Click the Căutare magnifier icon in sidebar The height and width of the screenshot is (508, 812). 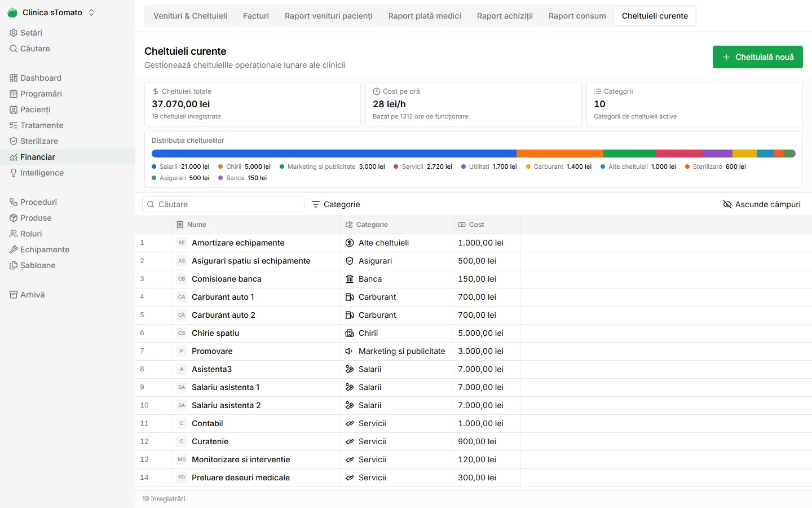pyautogui.click(x=14, y=49)
